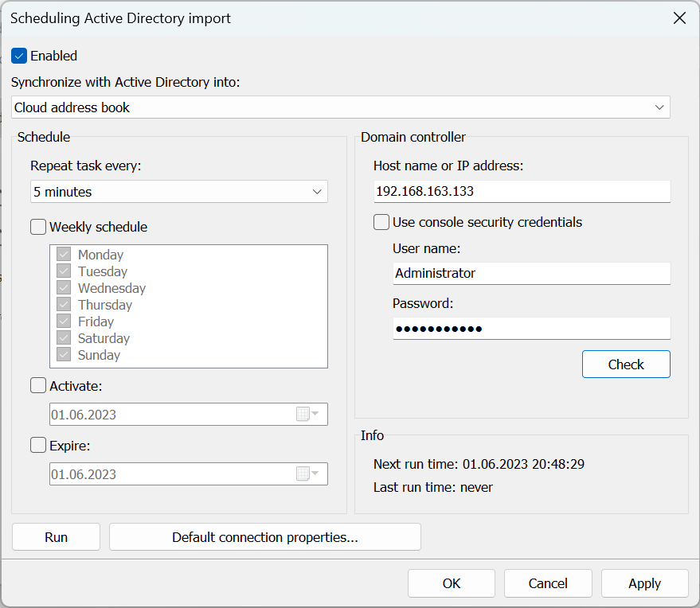Apply the scheduling changes

point(644,583)
